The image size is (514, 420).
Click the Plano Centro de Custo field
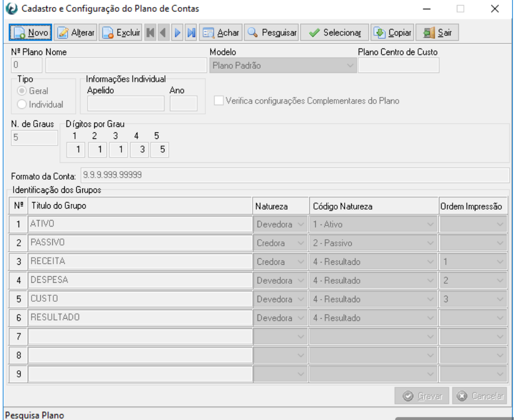[x=399, y=65]
